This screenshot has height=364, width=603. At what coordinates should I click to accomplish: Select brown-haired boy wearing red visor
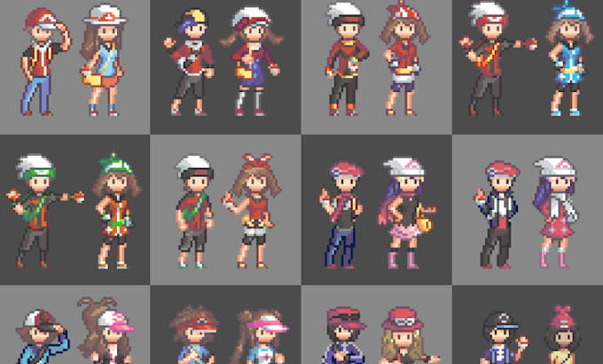tap(193, 334)
